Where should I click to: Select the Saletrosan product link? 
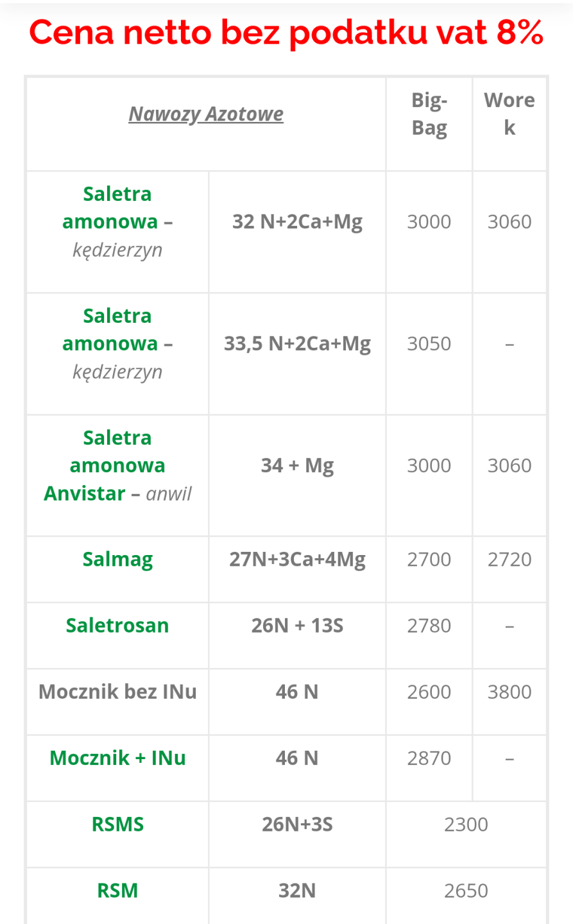tap(117, 626)
